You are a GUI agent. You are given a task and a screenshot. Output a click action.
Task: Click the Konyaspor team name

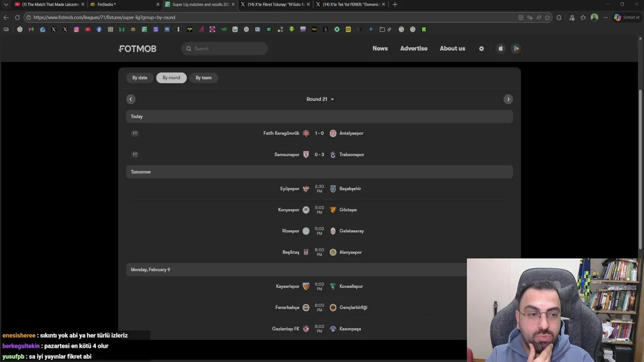289,210
